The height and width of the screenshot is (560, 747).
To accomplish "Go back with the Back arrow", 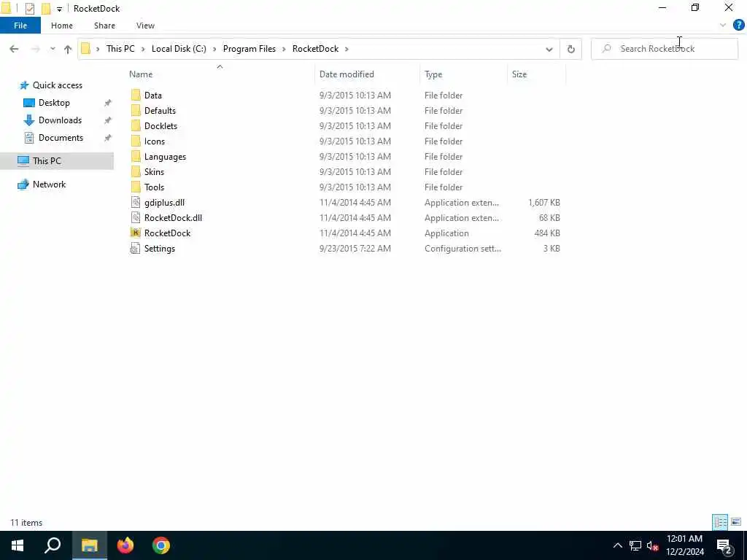I will pyautogui.click(x=14, y=49).
